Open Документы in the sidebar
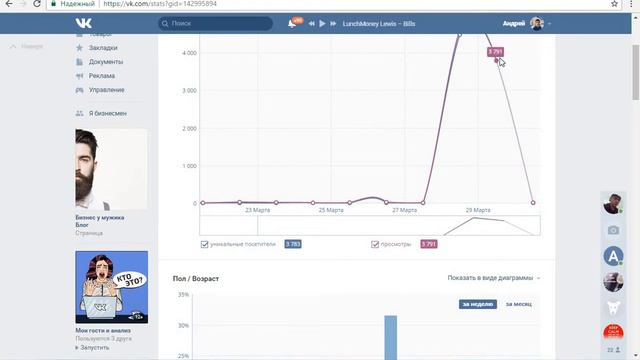This screenshot has width=640, height=360. tap(106, 62)
